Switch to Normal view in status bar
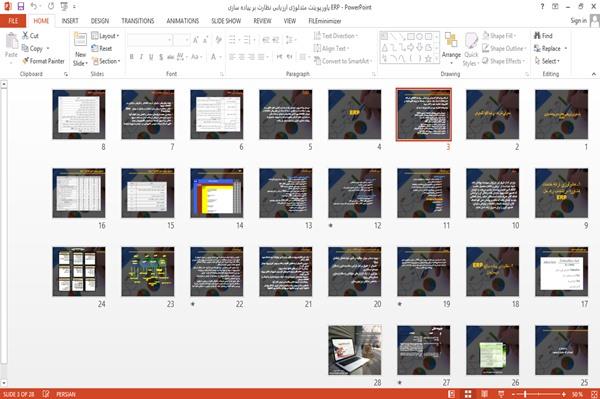Screen dimensions: 600x399 (452, 394)
